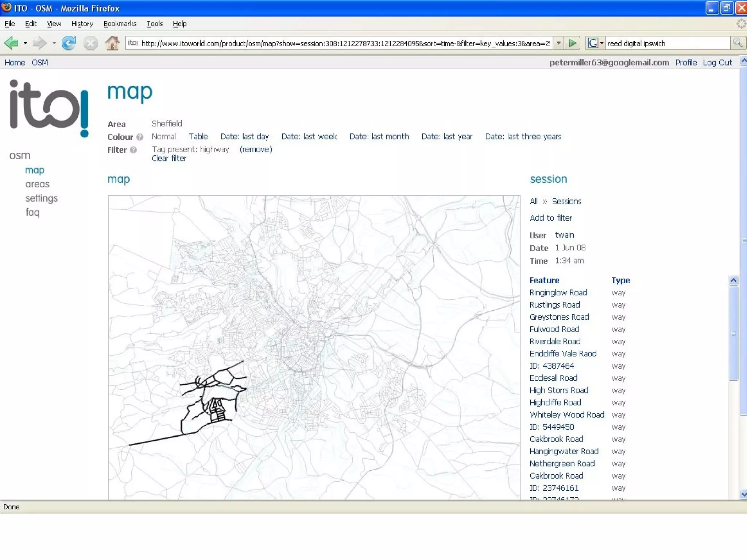Click the ito logo
Image resolution: width=747 pixels, height=560 pixels.
(x=49, y=108)
